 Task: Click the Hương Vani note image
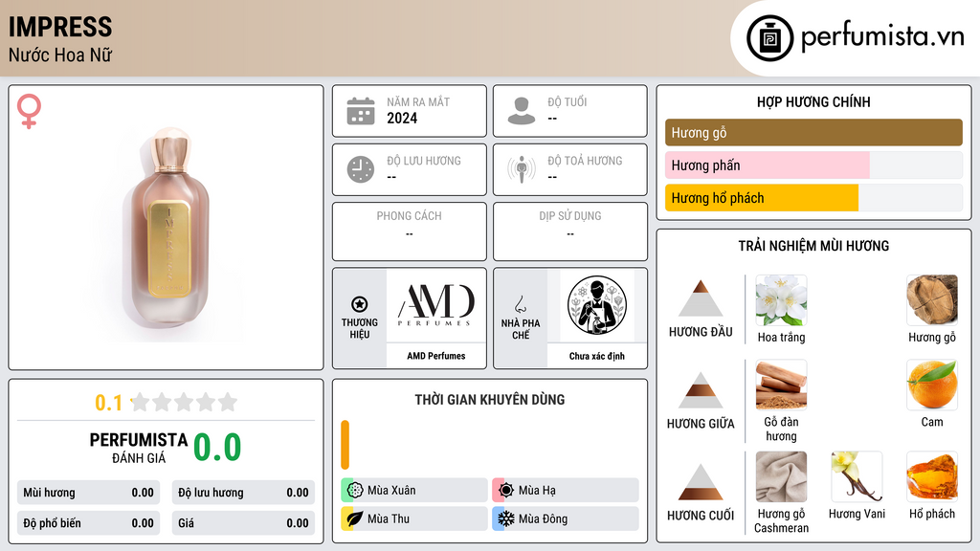[x=857, y=476]
